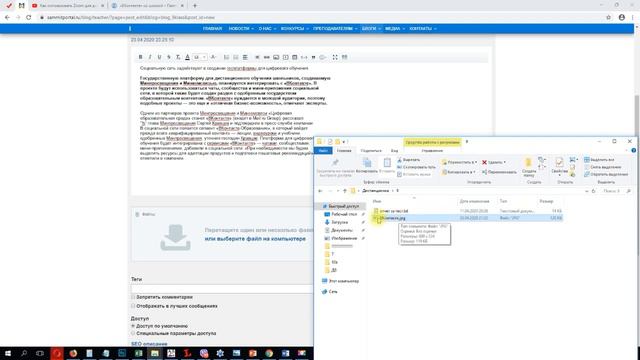Select 'Изображения' in Explorer sidebar
This screenshot has width=640, height=360.
(x=340, y=238)
